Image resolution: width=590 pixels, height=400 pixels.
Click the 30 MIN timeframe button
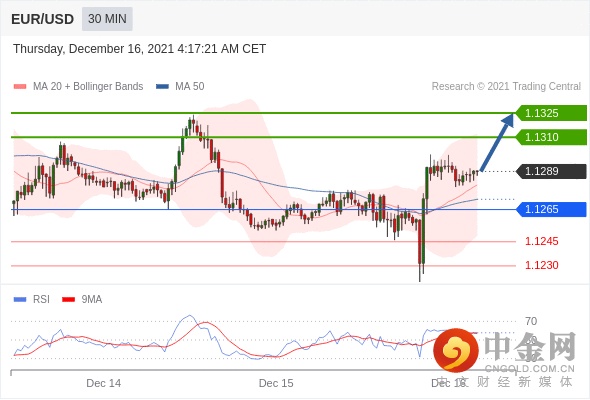tap(107, 19)
